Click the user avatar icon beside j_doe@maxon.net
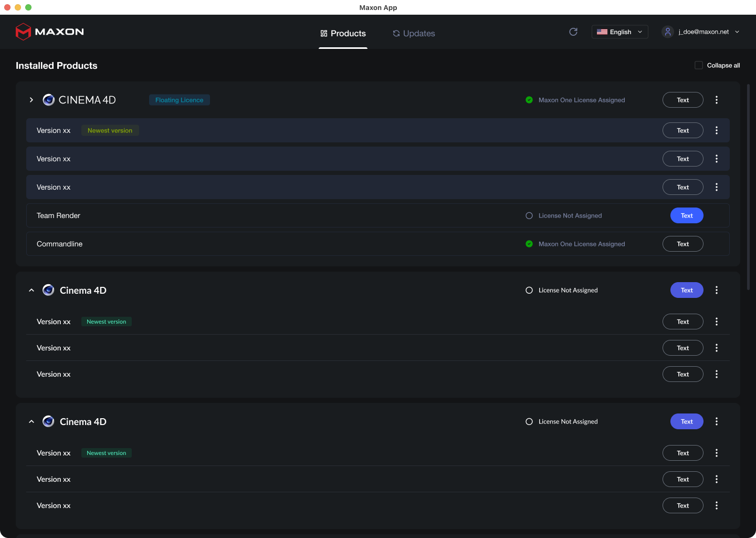Screen dimensions: 756x538 pyautogui.click(x=667, y=32)
